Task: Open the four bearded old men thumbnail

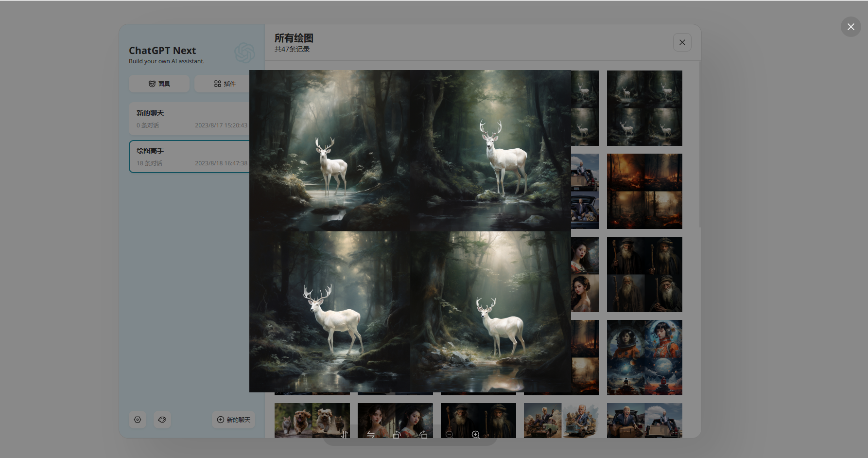Action: coord(644,274)
